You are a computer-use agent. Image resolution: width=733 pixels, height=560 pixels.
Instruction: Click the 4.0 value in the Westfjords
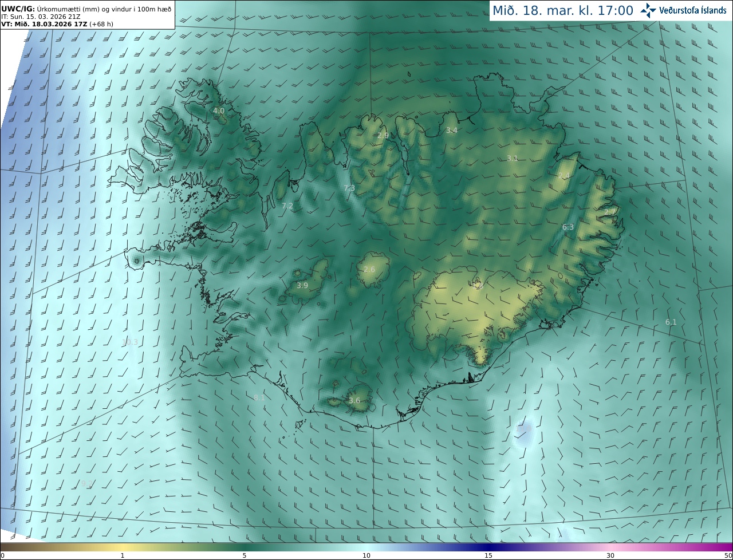219,111
